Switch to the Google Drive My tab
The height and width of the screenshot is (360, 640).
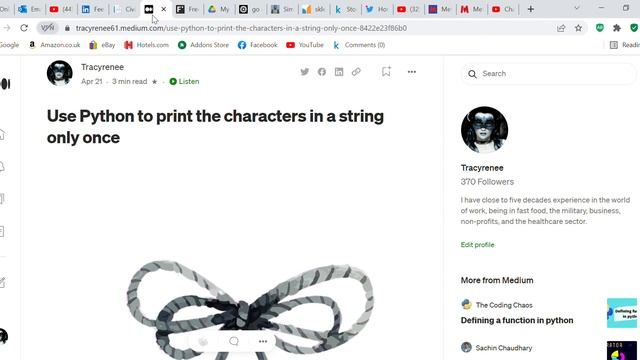pyautogui.click(x=219, y=9)
